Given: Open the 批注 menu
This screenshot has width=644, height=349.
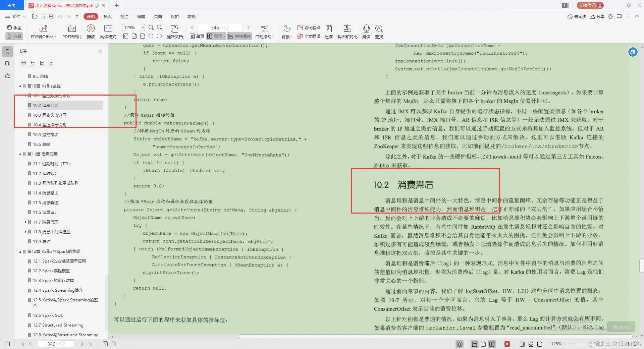Looking at the screenshot, I should (124, 16).
